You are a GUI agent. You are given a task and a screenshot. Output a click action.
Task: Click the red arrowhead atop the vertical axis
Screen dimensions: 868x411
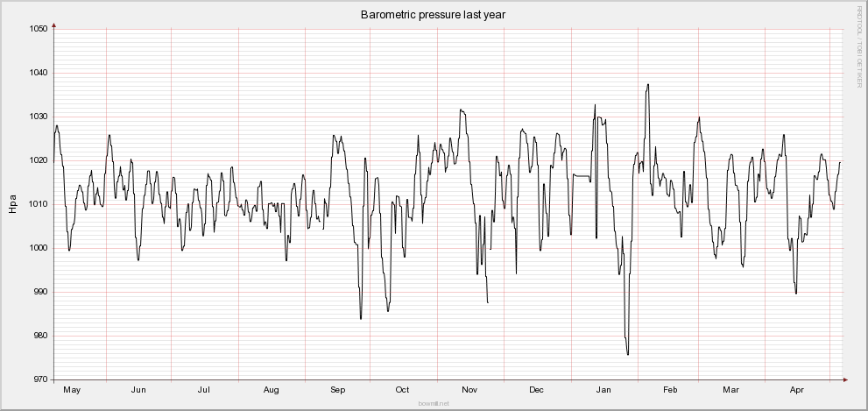click(x=54, y=25)
